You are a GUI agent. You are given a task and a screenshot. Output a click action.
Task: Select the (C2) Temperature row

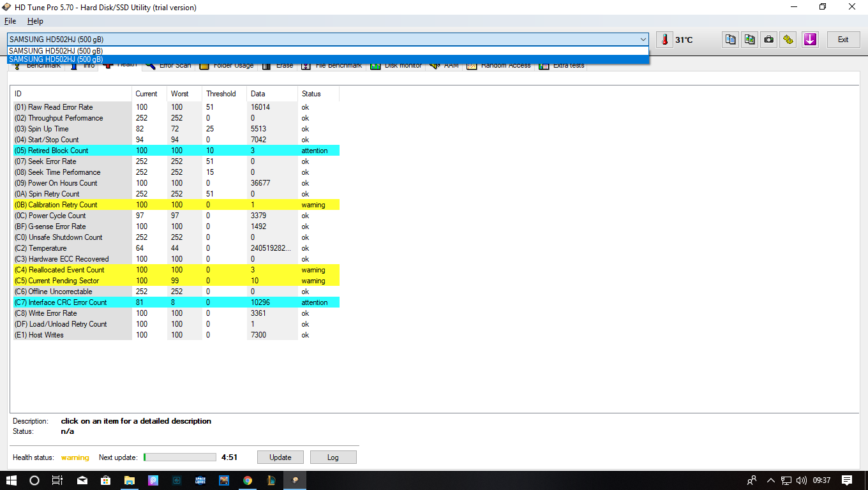coord(176,248)
